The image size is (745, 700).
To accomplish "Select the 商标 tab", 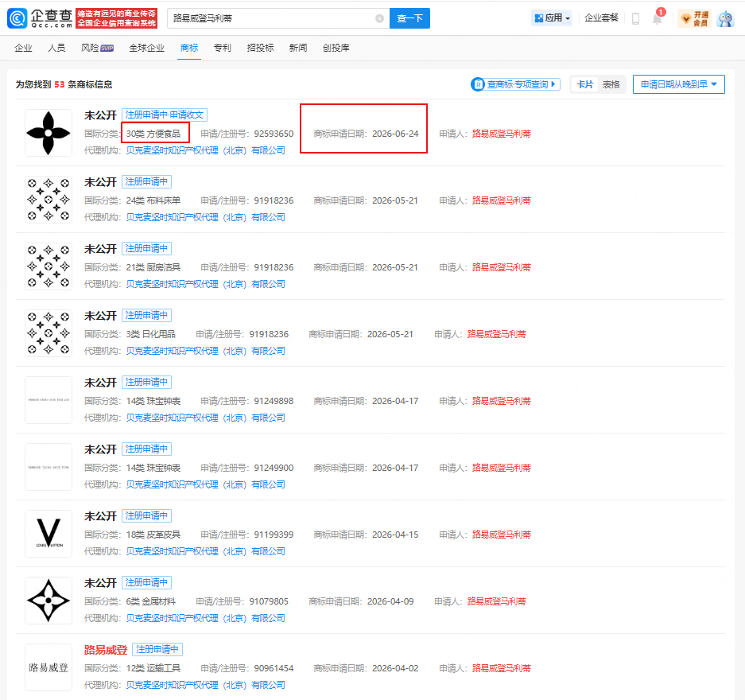I will [189, 48].
